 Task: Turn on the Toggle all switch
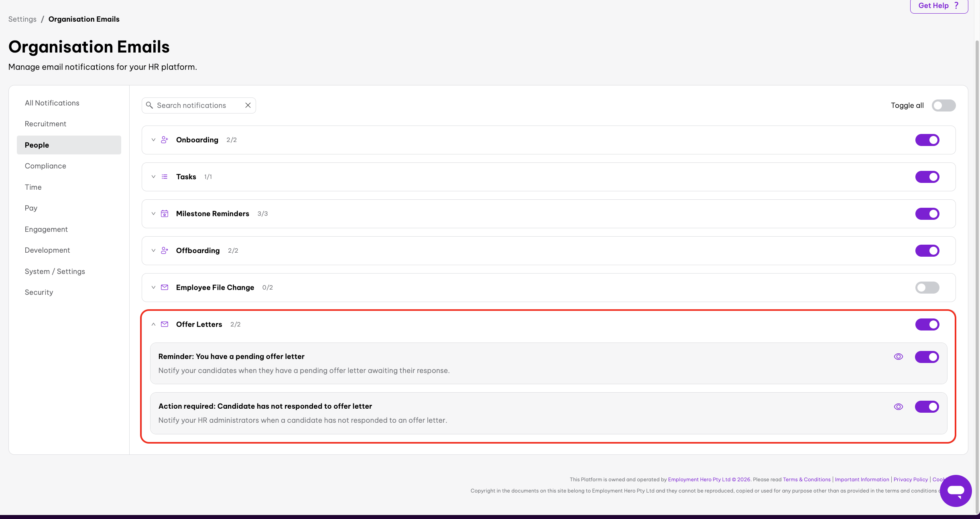(943, 105)
